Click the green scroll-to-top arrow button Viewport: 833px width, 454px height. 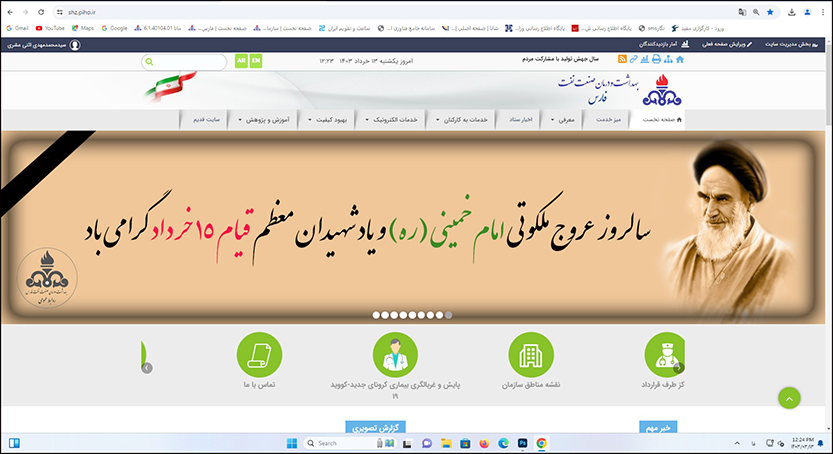[789, 398]
